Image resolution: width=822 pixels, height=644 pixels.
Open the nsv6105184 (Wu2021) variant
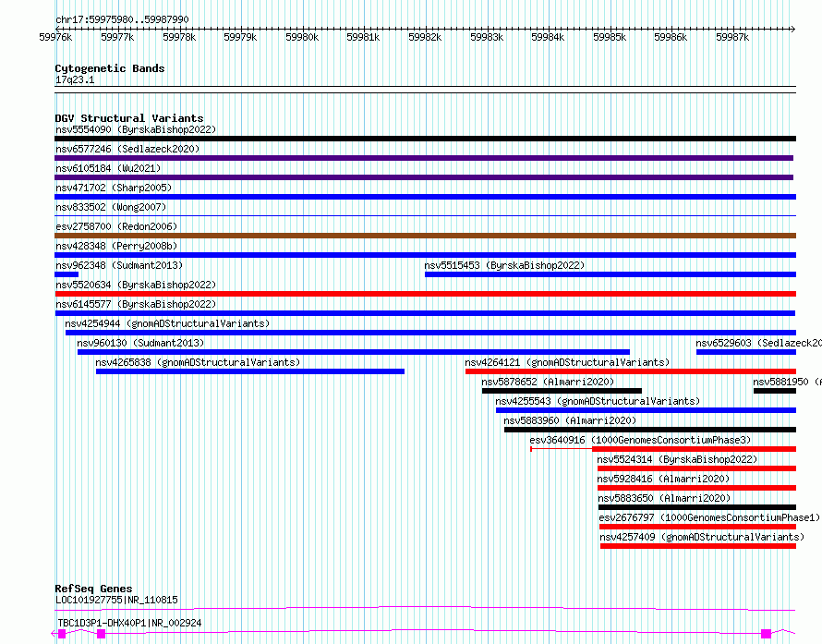point(108,168)
